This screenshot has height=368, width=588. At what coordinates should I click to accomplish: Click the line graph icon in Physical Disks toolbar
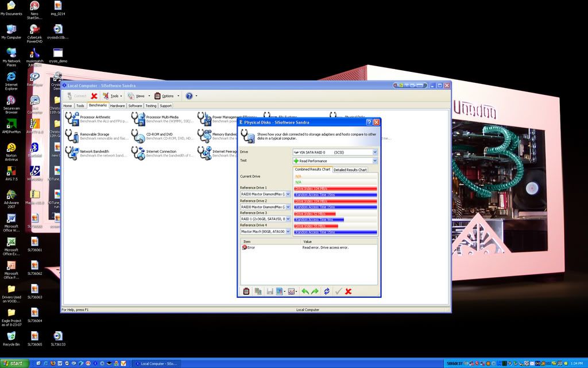tap(291, 292)
